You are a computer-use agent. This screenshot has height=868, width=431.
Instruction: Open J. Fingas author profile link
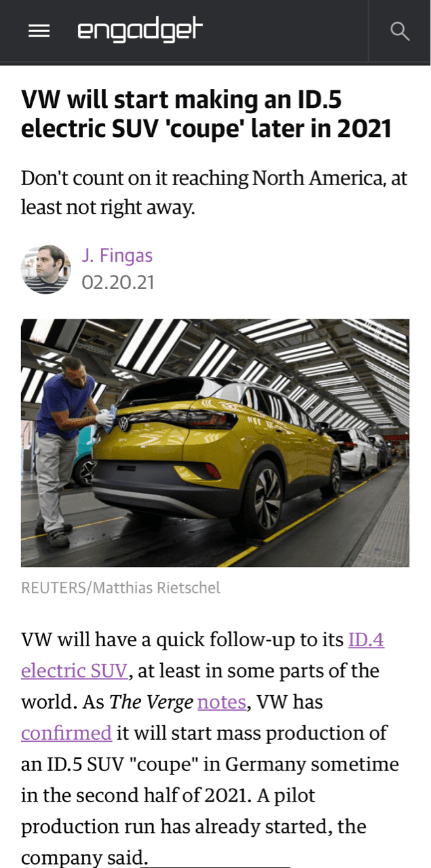(x=117, y=256)
